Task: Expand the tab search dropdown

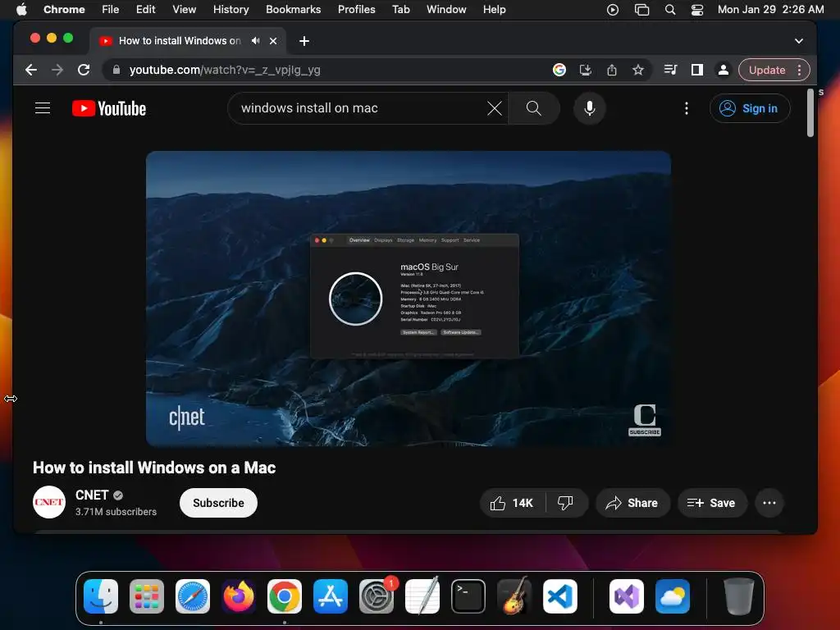Action: click(x=799, y=41)
